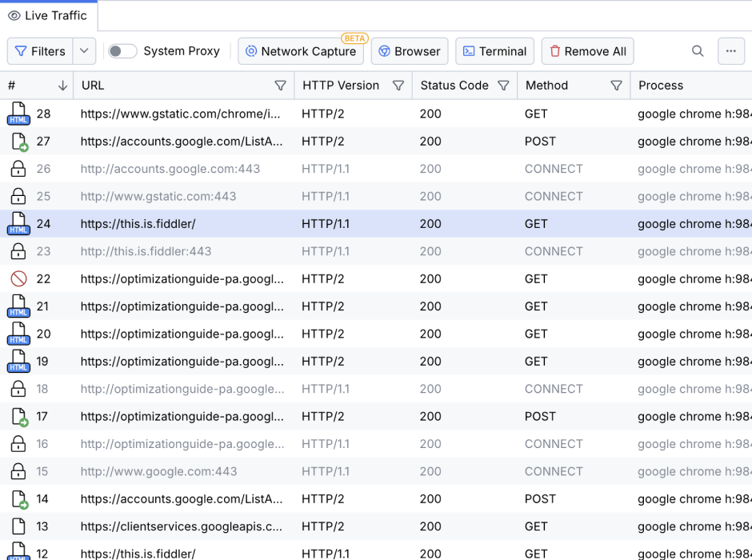The height and width of the screenshot is (560, 752).
Task: Expand the Filters dropdown arrow
Action: [x=84, y=51]
